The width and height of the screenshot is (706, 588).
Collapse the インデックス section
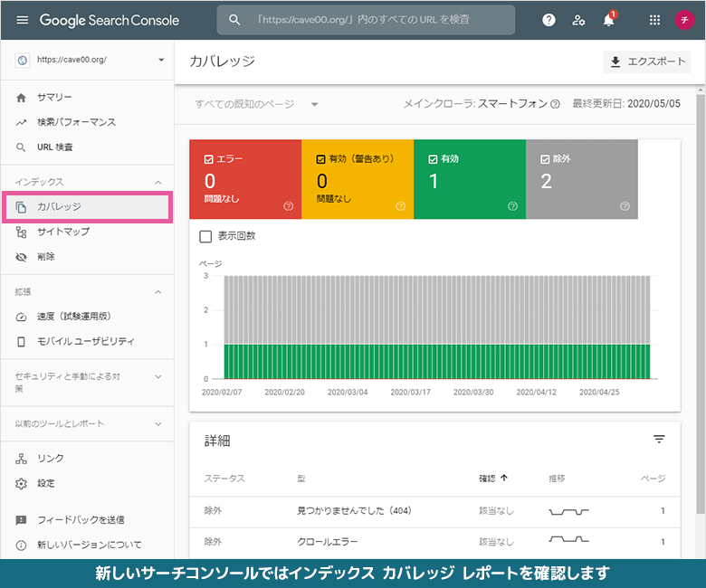pyautogui.click(x=158, y=182)
